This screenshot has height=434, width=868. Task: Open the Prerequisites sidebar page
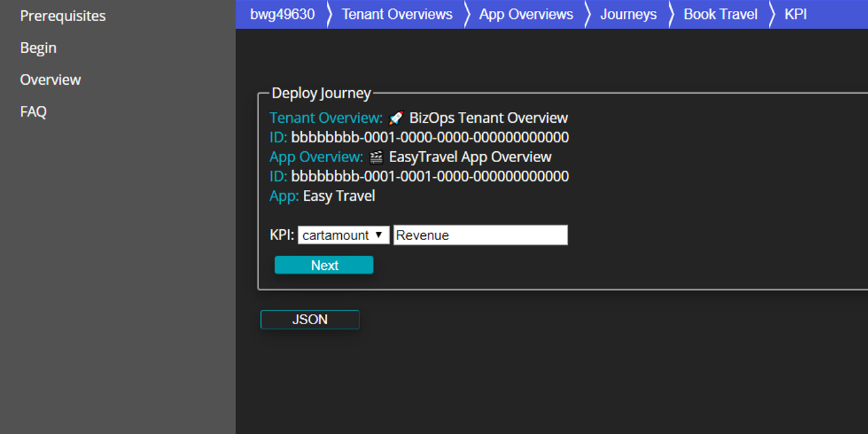click(x=63, y=16)
